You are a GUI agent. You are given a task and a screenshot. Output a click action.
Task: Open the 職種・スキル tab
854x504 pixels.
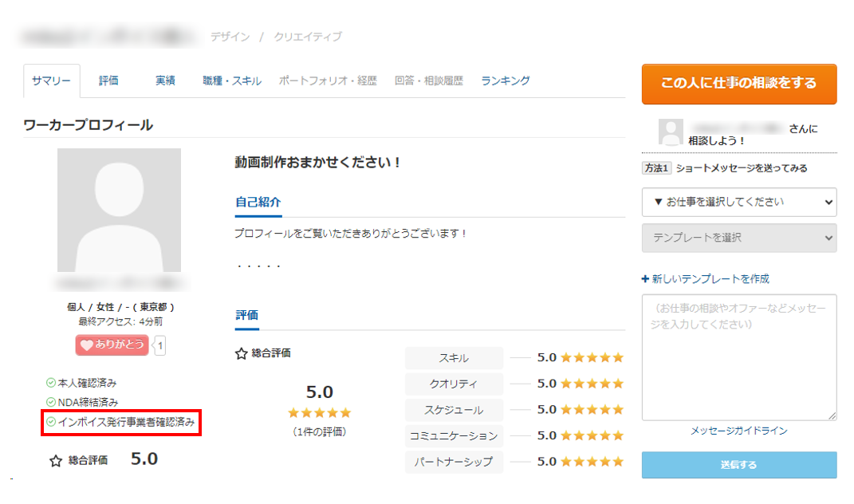(x=231, y=81)
